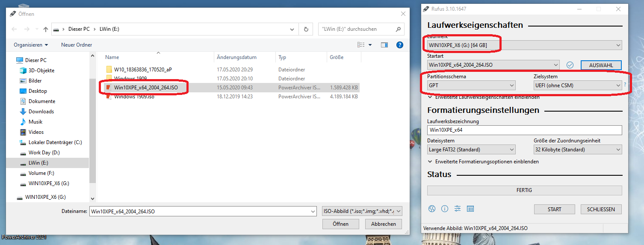This screenshot has height=245, width=644.
Task: Expand Erweiterte Formatierungsoptionen einblenden
Action: click(x=483, y=162)
